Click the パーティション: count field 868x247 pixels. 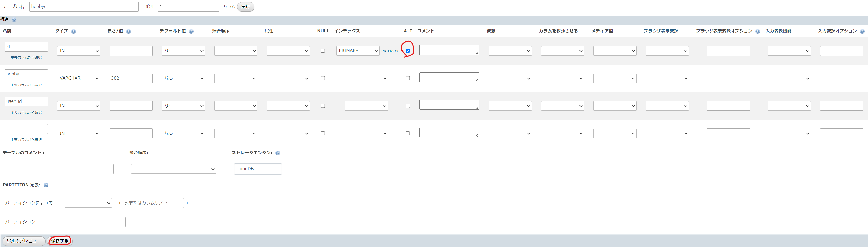click(x=95, y=222)
